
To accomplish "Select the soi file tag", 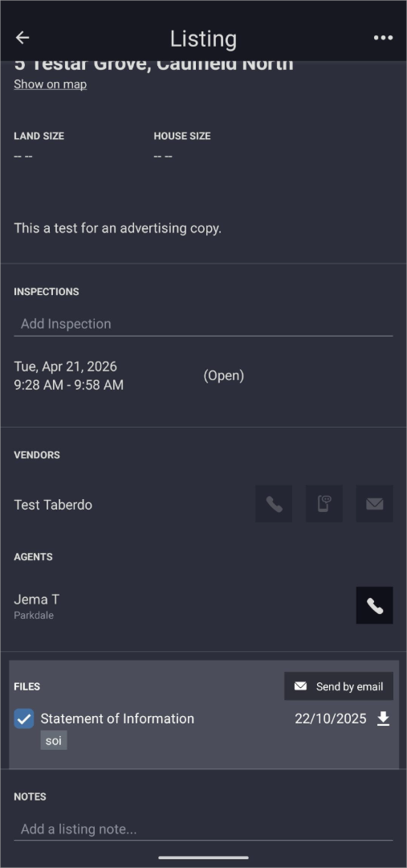I will pos(54,740).
